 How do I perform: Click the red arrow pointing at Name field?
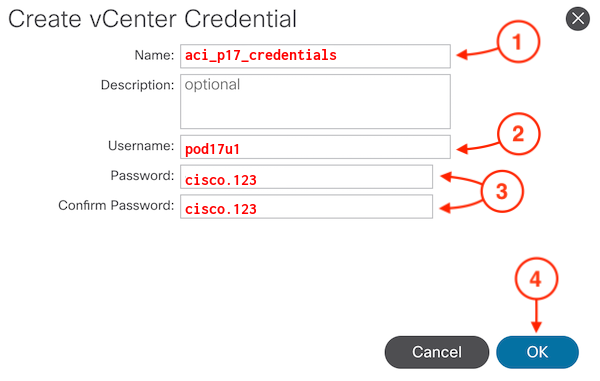click(477, 53)
